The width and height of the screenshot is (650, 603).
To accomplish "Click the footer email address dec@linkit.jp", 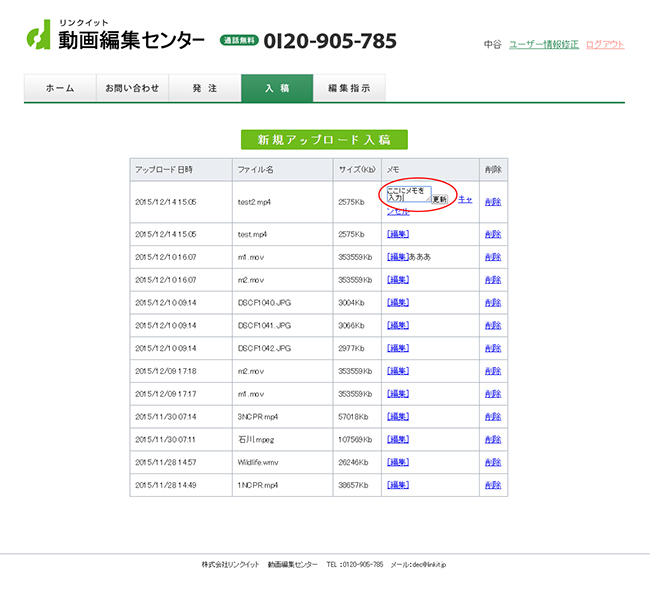I will 429,564.
